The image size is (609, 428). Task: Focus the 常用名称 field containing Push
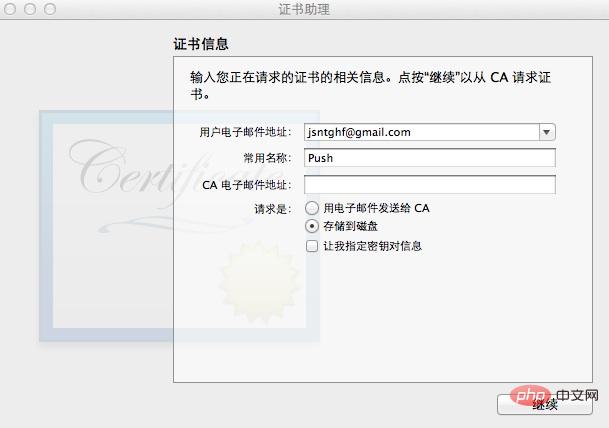(x=430, y=158)
